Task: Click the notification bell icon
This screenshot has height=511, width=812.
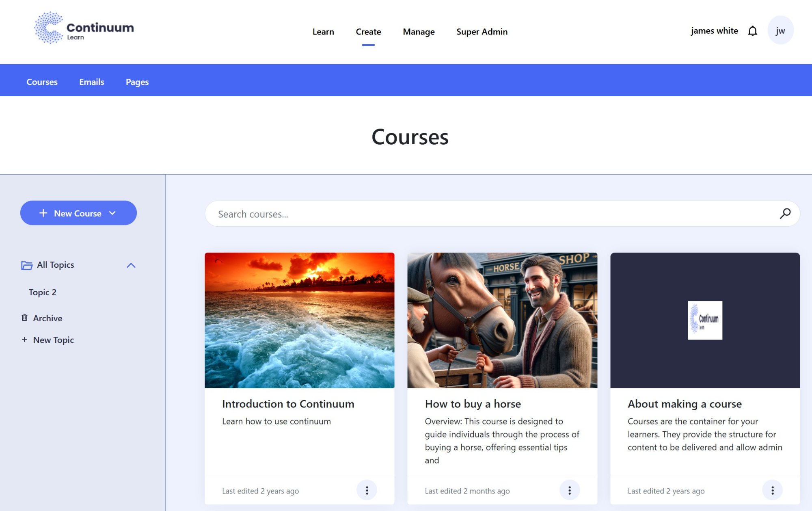Action: [x=752, y=31]
